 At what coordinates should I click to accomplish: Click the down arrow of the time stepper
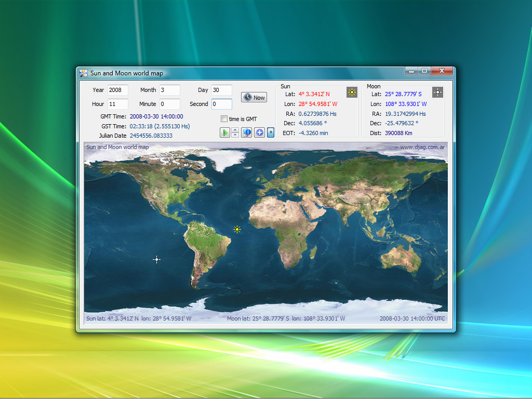(x=235, y=135)
